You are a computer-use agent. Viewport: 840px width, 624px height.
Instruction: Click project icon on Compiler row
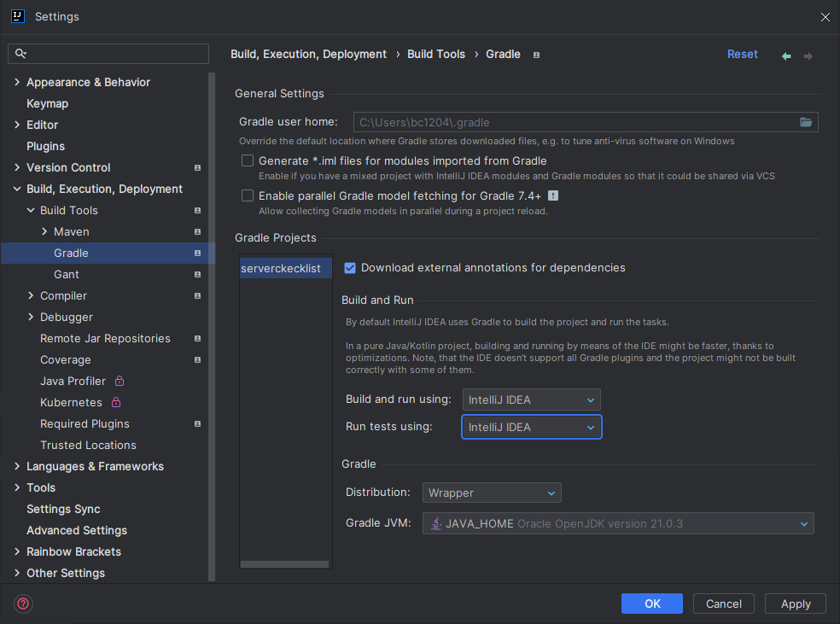[198, 295]
